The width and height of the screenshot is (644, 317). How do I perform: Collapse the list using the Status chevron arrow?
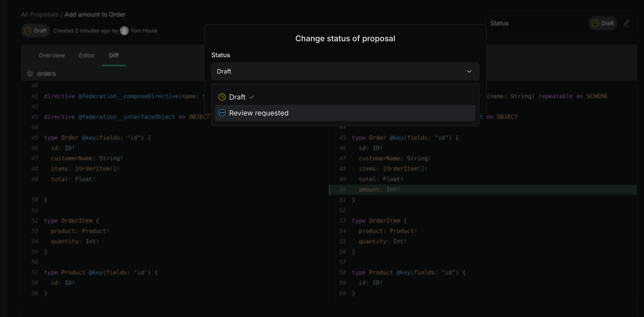pyautogui.click(x=469, y=71)
